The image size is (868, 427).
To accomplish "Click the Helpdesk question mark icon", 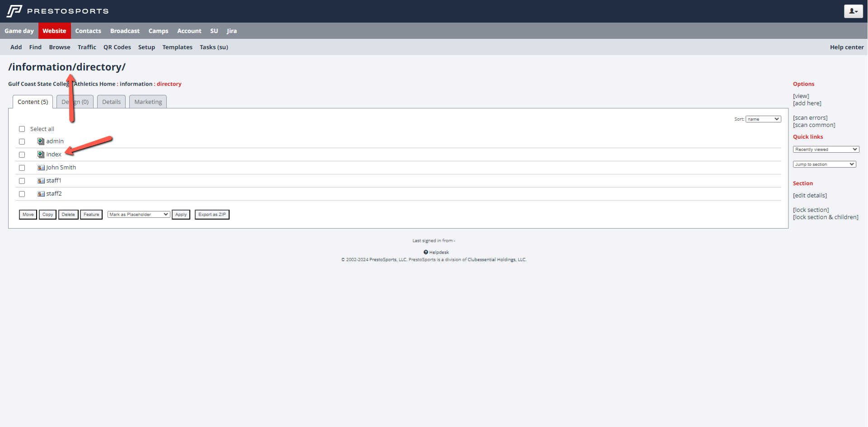I will 426,252.
